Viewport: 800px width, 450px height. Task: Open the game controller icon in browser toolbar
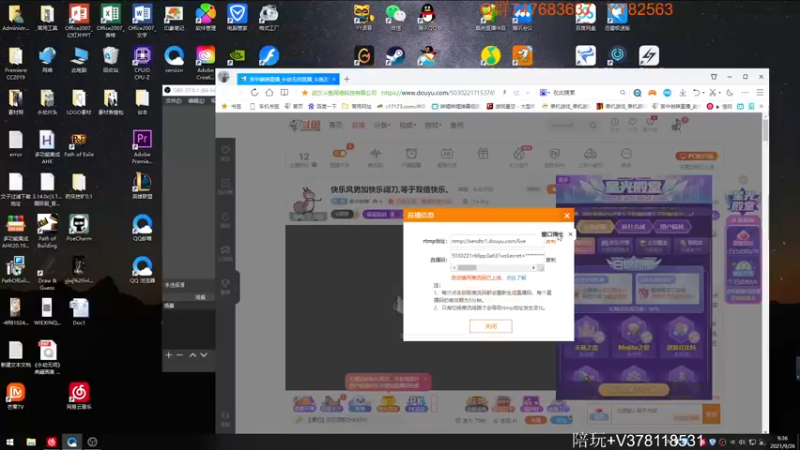pyautogui.click(x=652, y=93)
